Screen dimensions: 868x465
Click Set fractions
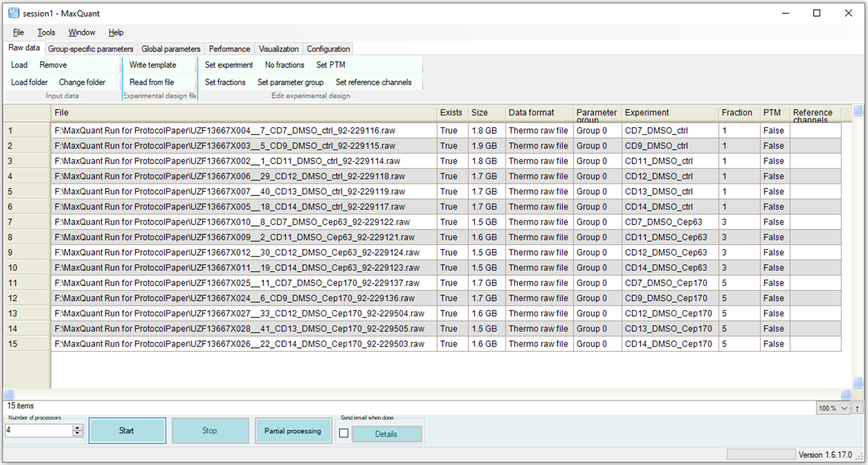225,82
